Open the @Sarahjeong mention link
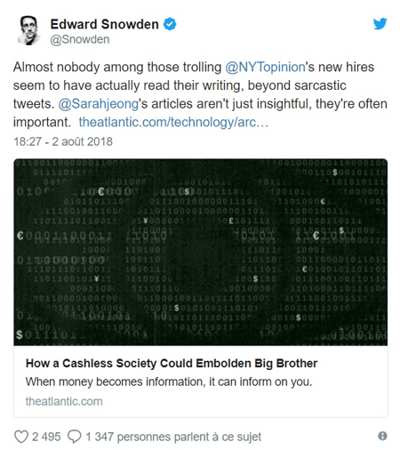The width and height of the screenshot is (400, 450). click(98, 104)
